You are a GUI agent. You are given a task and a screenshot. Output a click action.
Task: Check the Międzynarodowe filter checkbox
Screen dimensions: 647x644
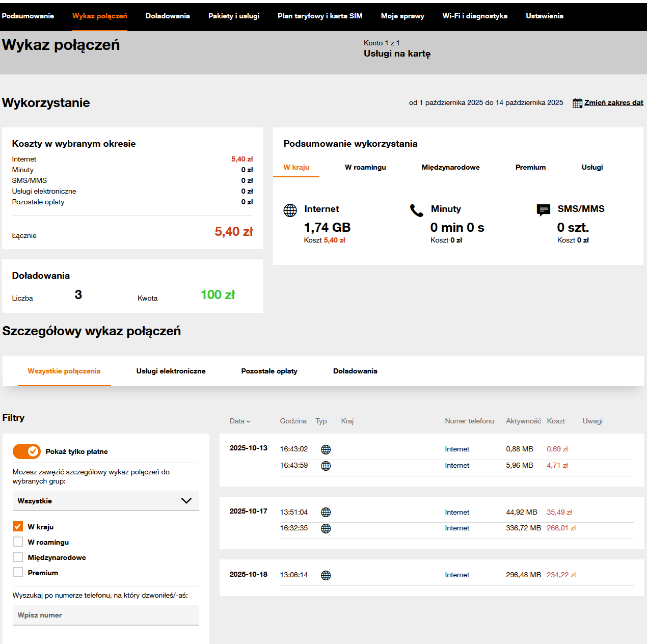pyautogui.click(x=18, y=557)
